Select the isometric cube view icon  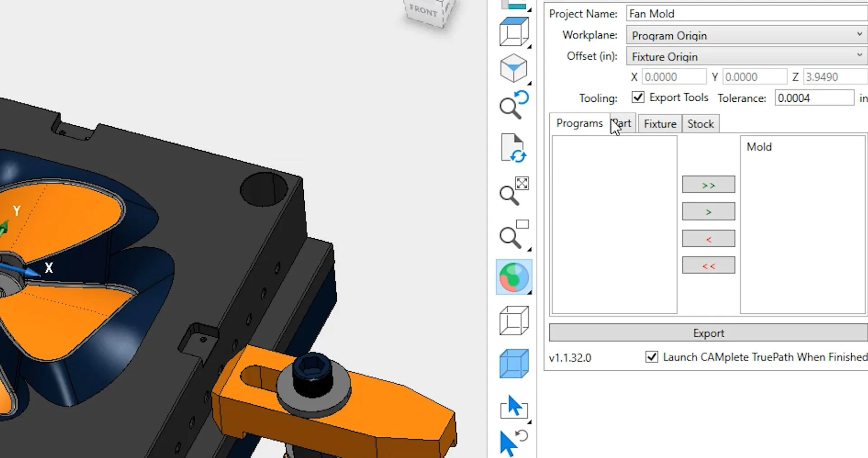click(x=514, y=69)
